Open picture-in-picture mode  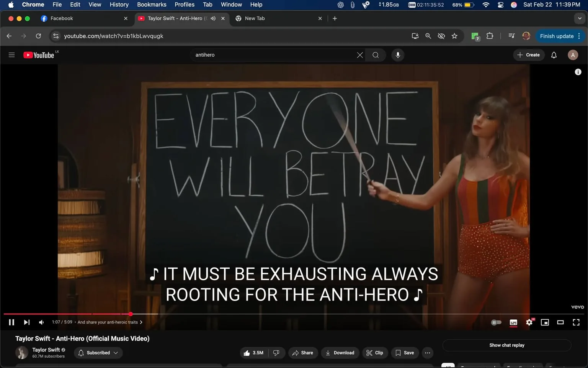(545, 322)
